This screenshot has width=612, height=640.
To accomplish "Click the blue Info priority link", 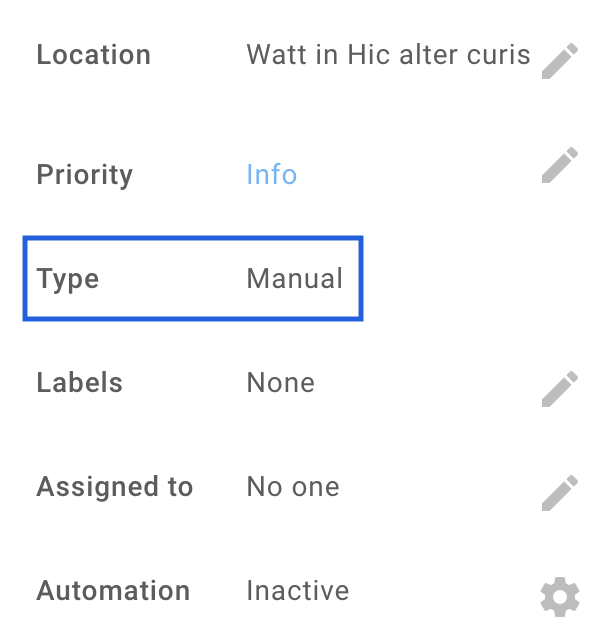I will coord(271,175).
